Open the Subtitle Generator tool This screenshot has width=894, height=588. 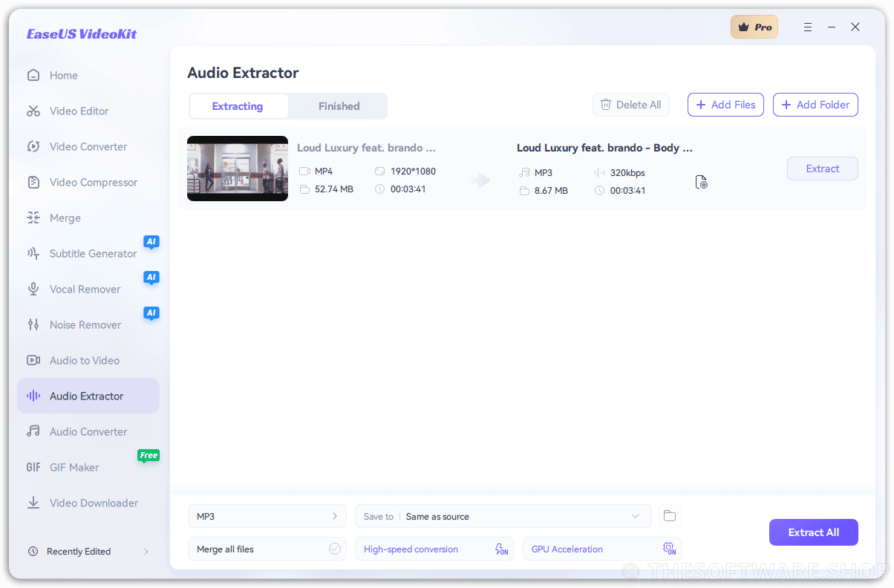(x=88, y=253)
